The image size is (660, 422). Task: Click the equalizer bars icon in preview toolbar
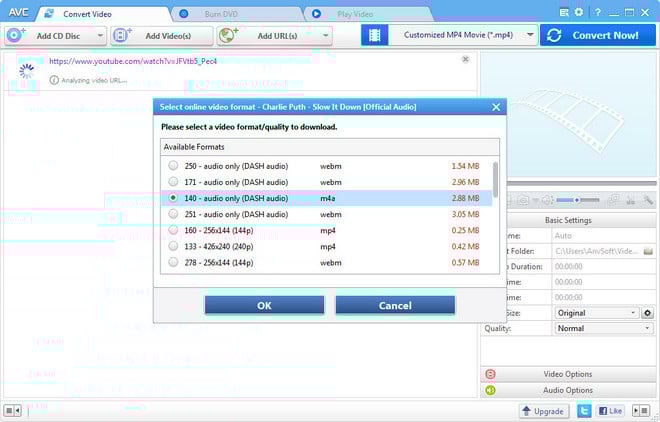pyautogui.click(x=630, y=200)
